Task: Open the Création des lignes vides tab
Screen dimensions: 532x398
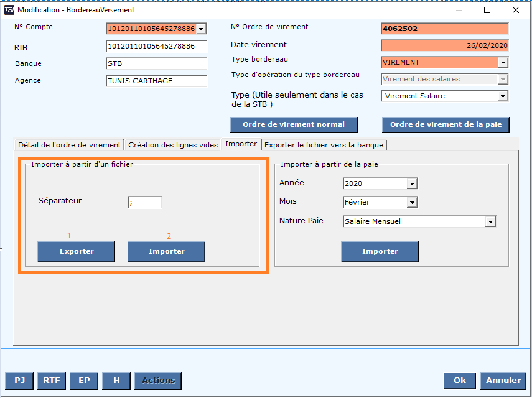Action: pos(173,144)
